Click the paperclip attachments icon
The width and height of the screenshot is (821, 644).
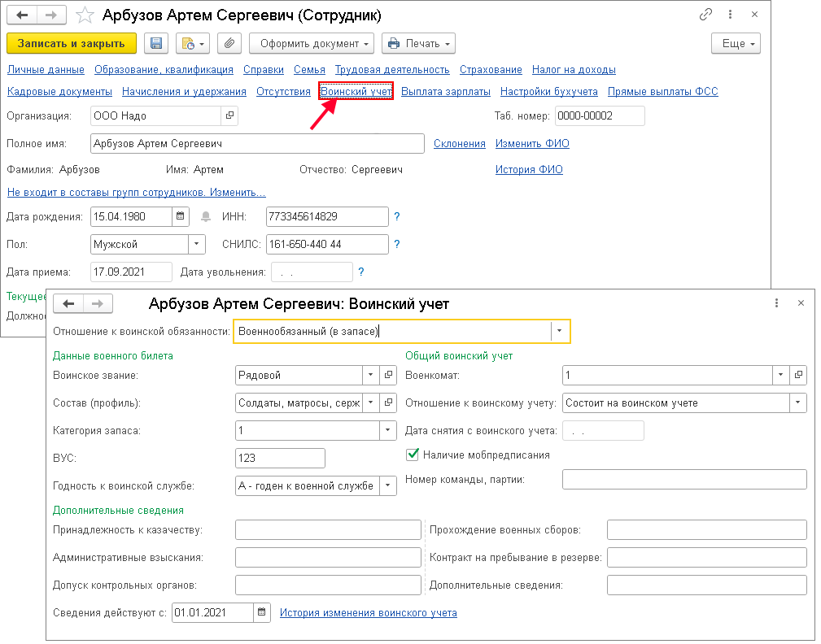click(229, 44)
